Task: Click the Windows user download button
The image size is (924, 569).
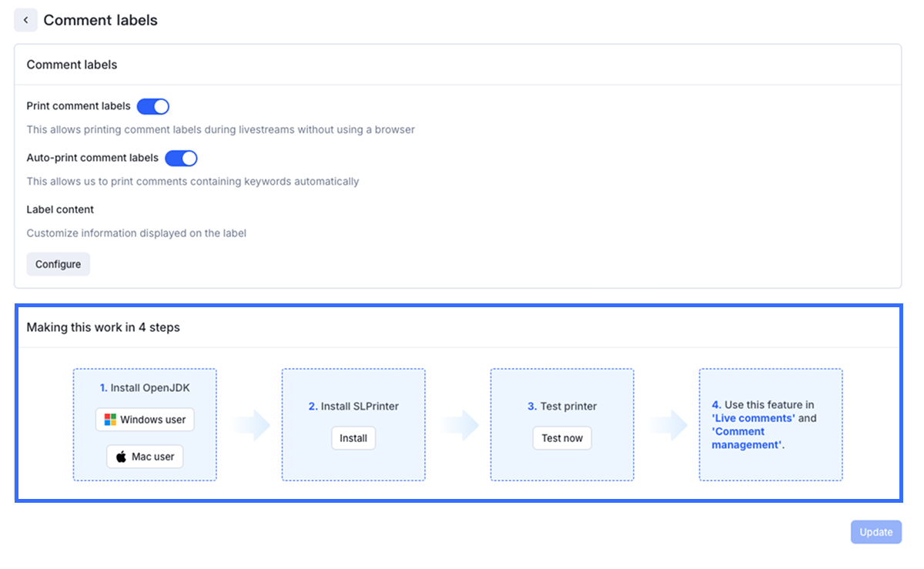Action: point(145,420)
